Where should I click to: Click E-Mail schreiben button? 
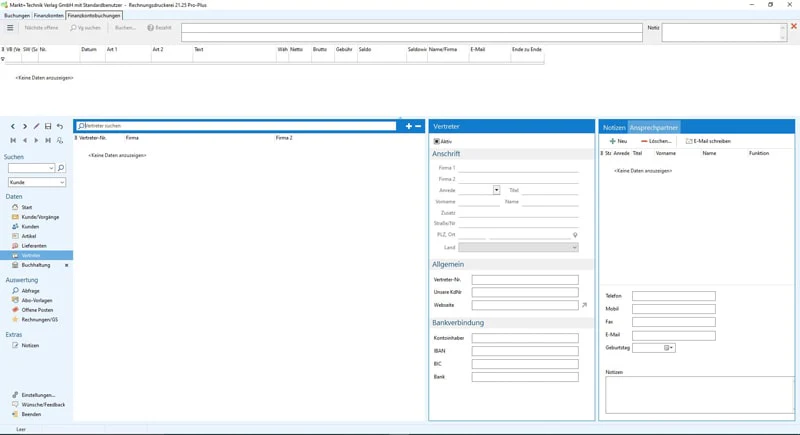pos(708,141)
